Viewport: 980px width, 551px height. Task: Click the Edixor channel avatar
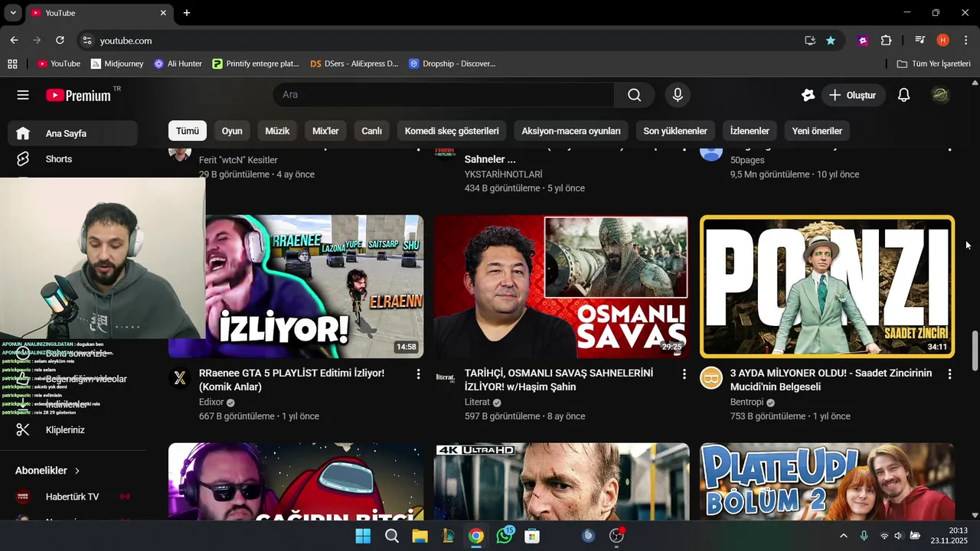point(180,378)
